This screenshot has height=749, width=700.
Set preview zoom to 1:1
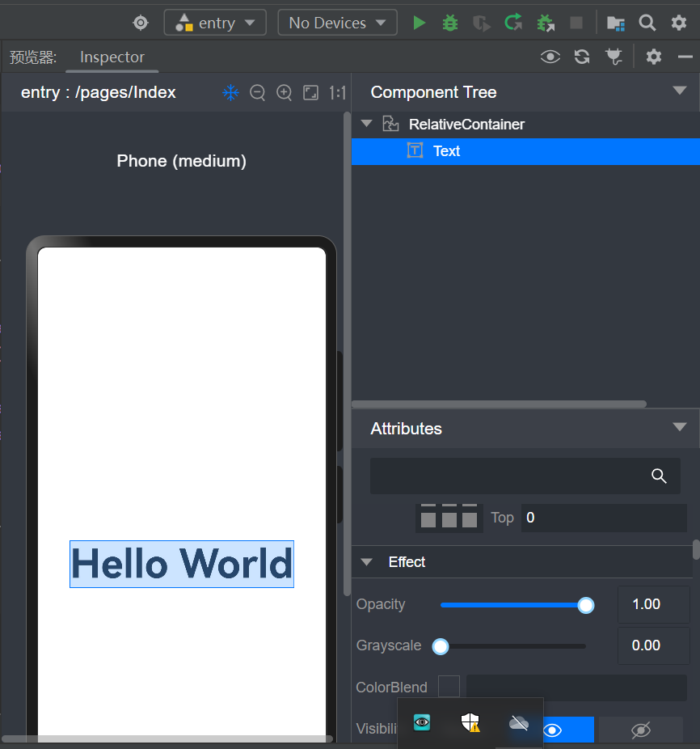click(x=338, y=92)
